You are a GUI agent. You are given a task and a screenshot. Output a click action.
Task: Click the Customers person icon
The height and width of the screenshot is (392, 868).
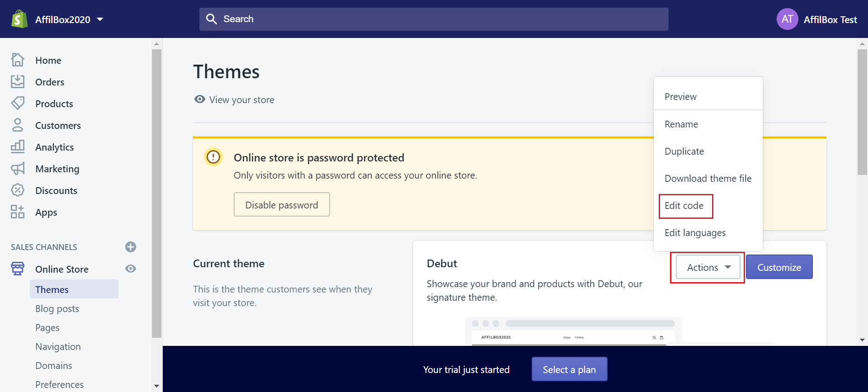[x=18, y=125]
